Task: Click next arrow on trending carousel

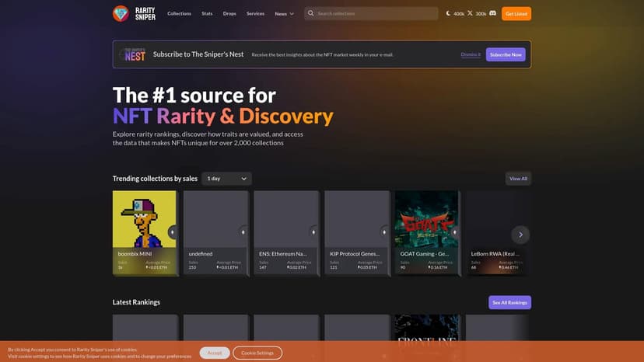Action: pyautogui.click(x=520, y=234)
